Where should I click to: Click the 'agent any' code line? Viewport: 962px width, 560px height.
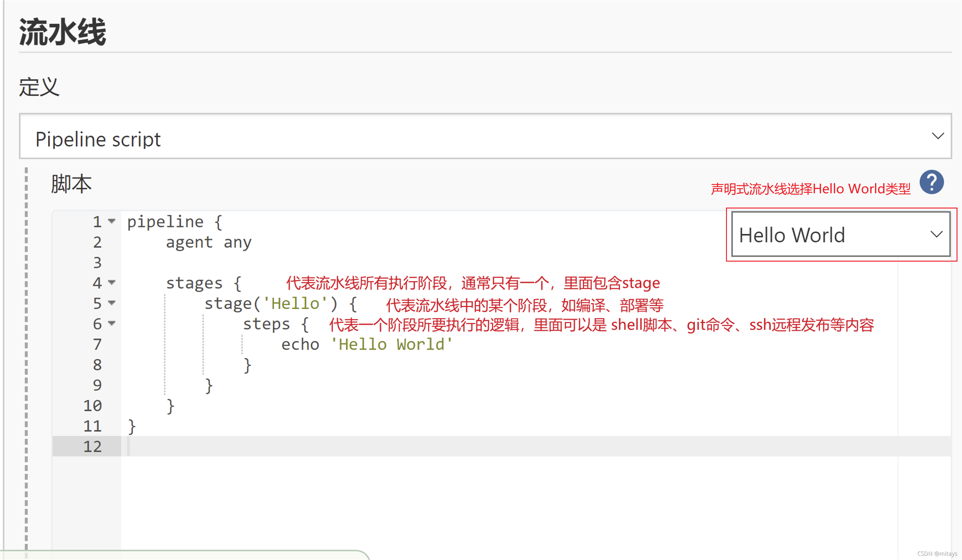tap(209, 242)
